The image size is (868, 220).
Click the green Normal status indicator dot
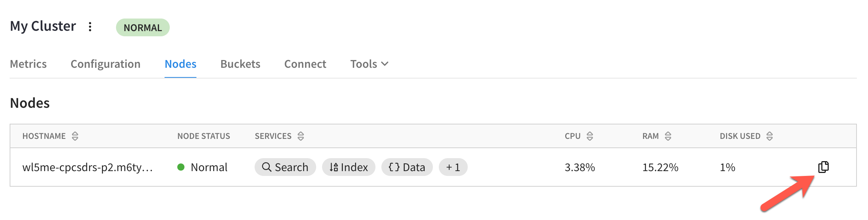[x=181, y=167]
